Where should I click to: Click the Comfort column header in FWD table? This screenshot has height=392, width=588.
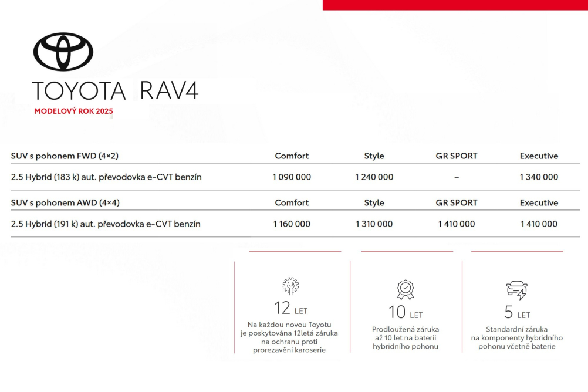tap(292, 156)
